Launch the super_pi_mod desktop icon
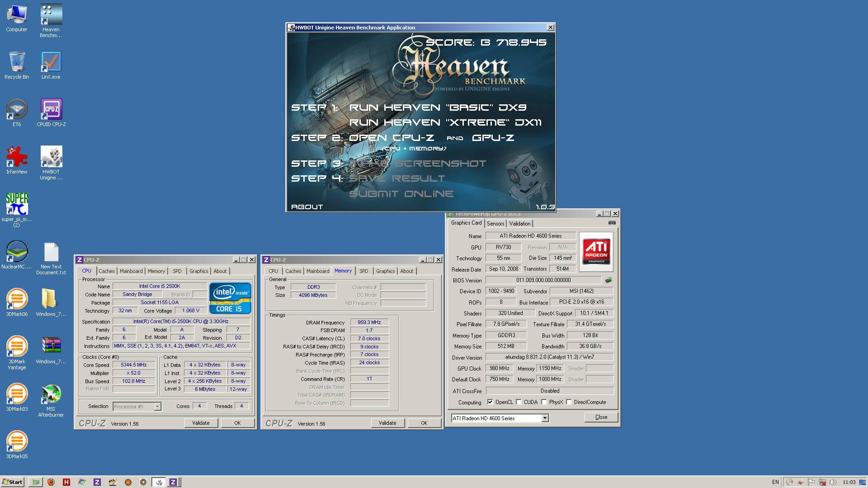 click(x=17, y=210)
